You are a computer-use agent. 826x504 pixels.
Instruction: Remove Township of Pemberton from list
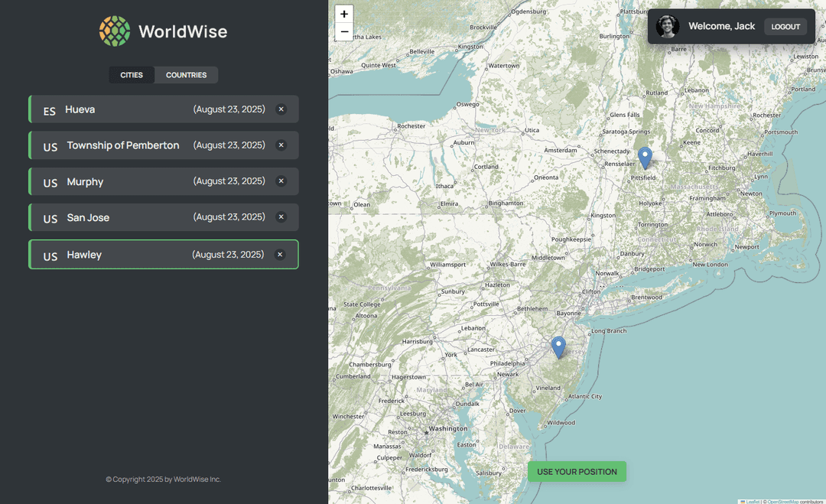(x=281, y=145)
